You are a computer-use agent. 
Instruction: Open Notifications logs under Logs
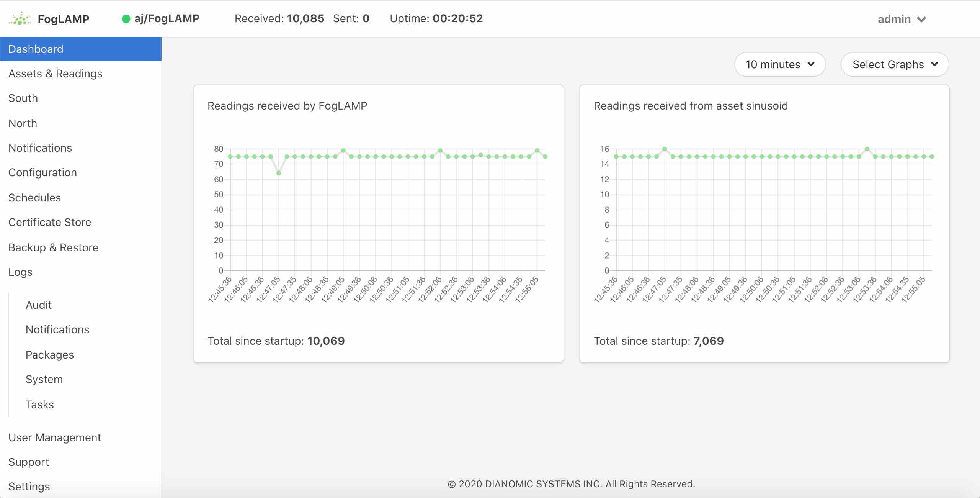(57, 329)
